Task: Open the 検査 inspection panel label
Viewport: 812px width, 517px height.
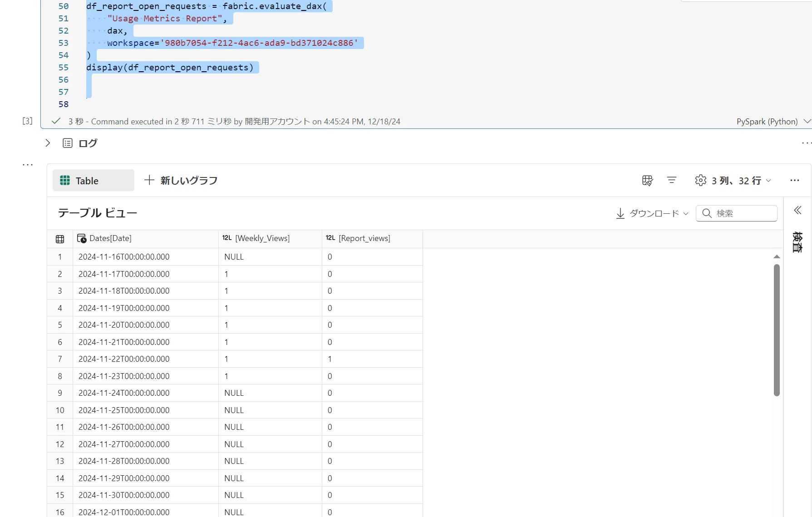Action: (x=797, y=242)
